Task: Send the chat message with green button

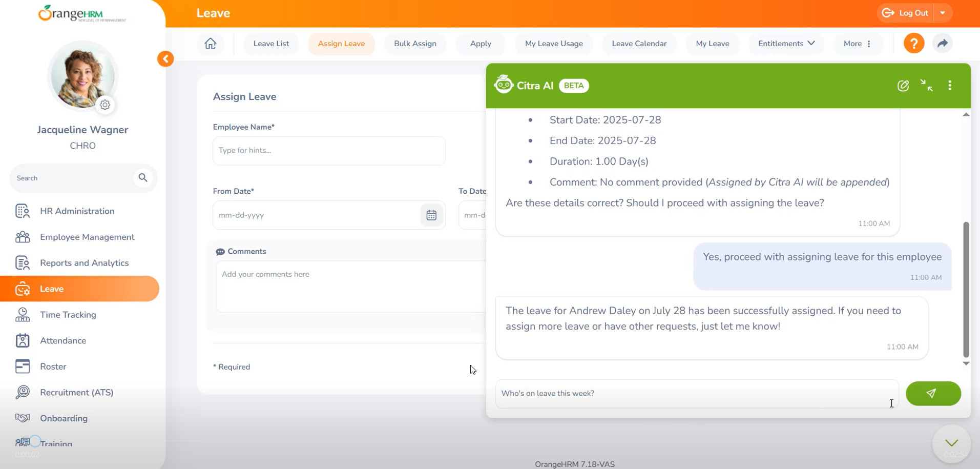Action: [933, 394]
